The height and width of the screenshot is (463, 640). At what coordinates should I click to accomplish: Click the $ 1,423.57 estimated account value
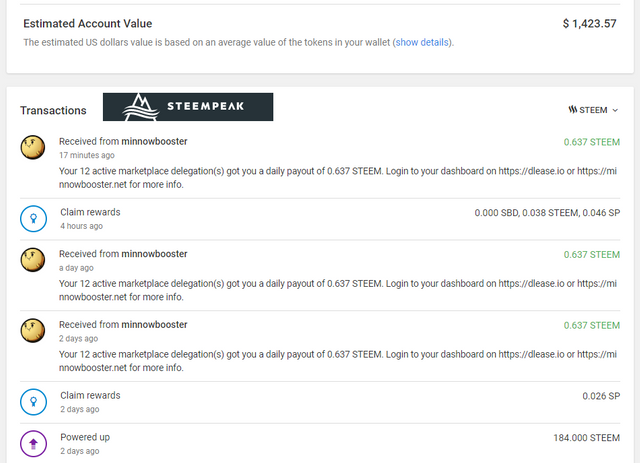pyautogui.click(x=590, y=23)
